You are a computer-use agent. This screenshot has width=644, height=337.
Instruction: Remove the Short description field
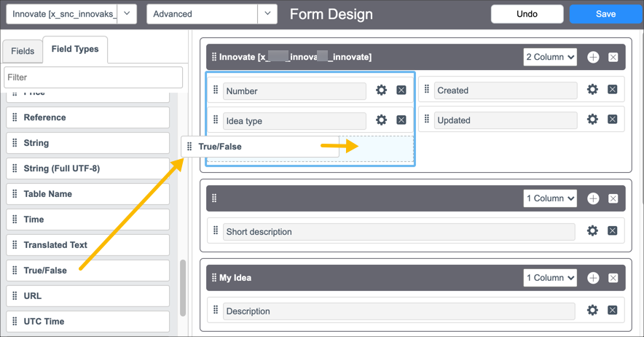coord(613,231)
